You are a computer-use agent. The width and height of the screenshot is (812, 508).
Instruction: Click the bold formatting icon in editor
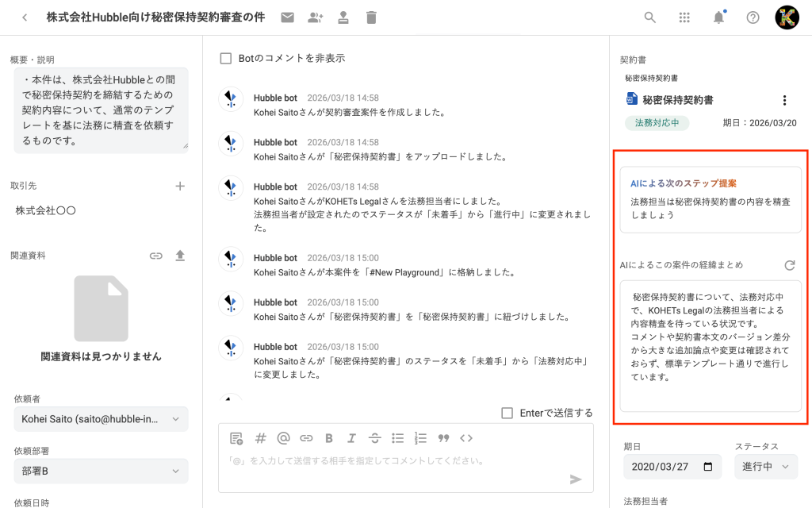coord(328,438)
